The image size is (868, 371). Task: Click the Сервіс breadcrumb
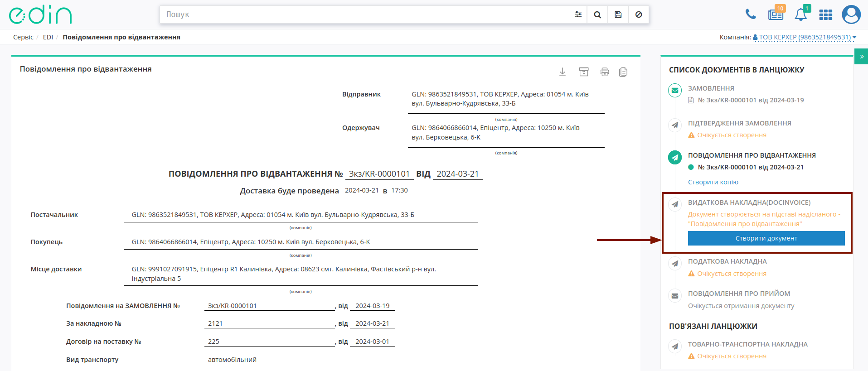(x=23, y=37)
